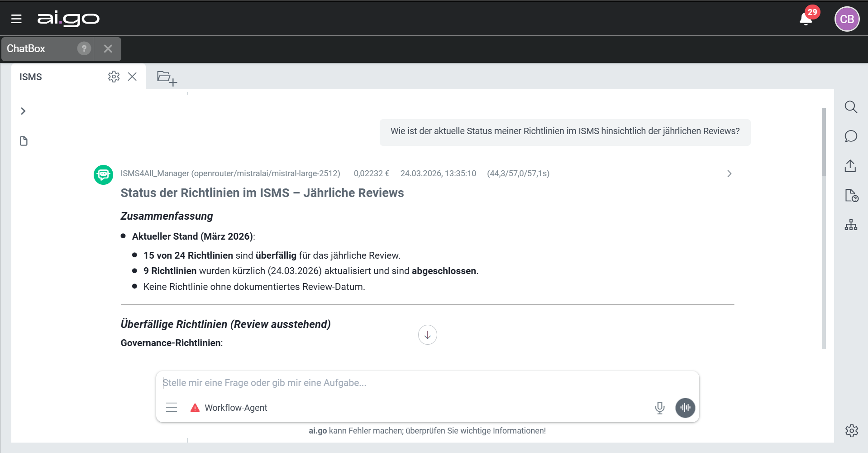This screenshot has height=453, width=868.
Task: Select the ChatBox tab
Action: click(x=26, y=48)
